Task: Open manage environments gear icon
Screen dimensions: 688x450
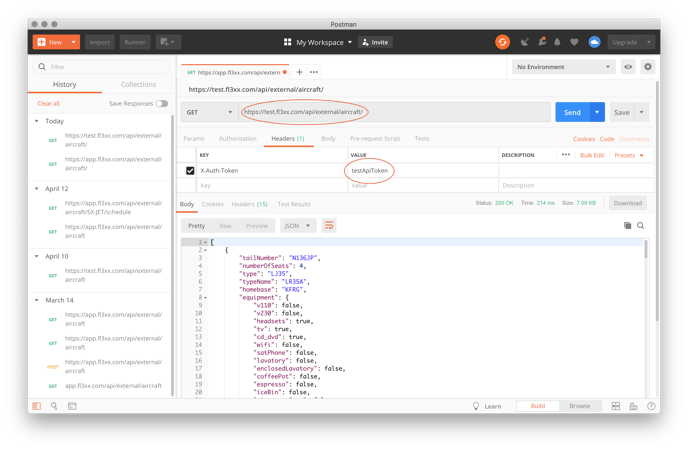Action: click(647, 67)
